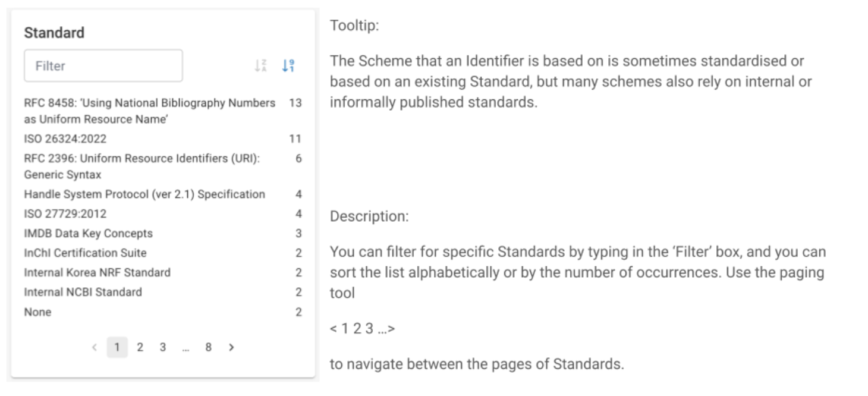The width and height of the screenshot is (868, 396).
Task: Open page 2 of Standards
Action: click(140, 347)
